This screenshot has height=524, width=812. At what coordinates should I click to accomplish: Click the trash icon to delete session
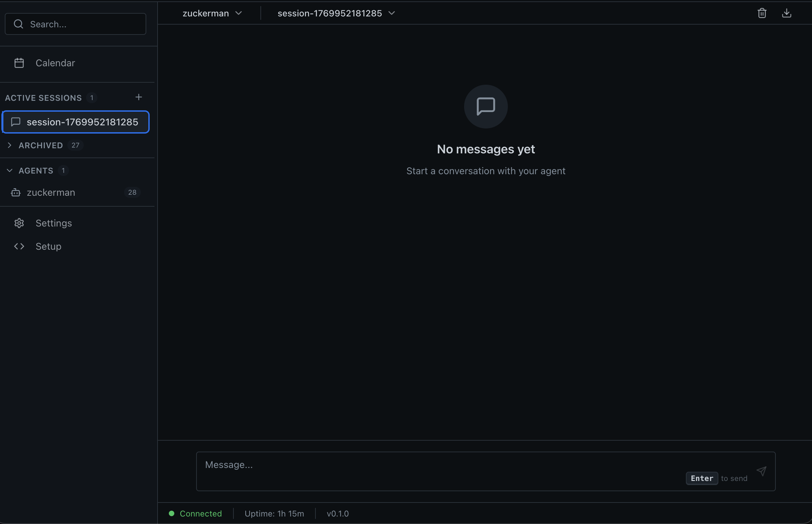[762, 13]
